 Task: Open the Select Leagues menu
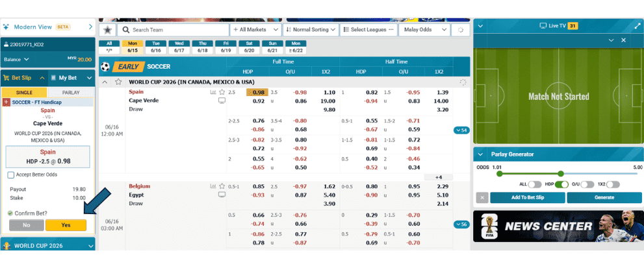tap(369, 30)
